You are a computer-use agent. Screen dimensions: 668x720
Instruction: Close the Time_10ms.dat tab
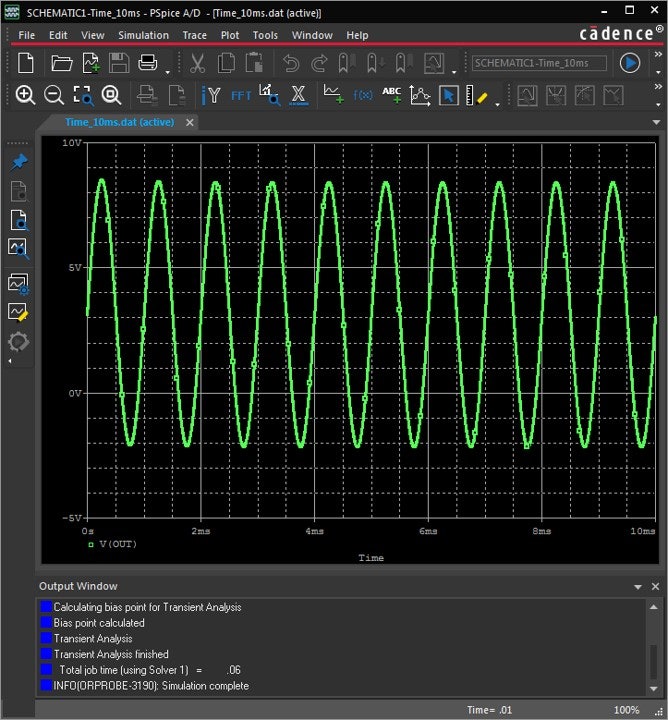coord(190,122)
